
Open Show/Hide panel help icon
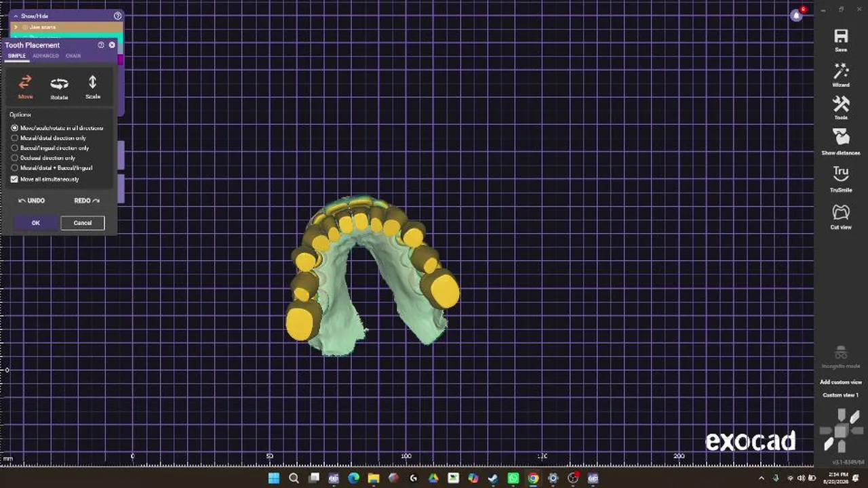coord(117,16)
